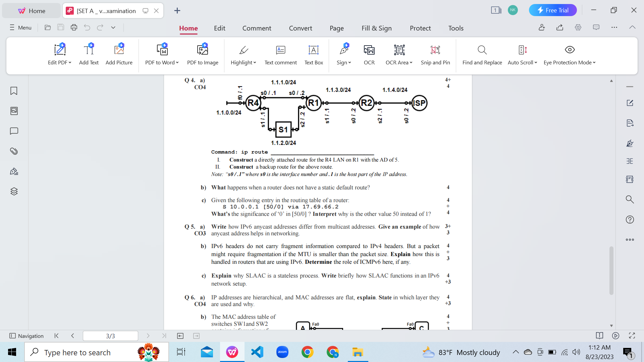This screenshot has height=362, width=644.
Task: Open the Auto Scroll dropdown
Action: pos(536,63)
